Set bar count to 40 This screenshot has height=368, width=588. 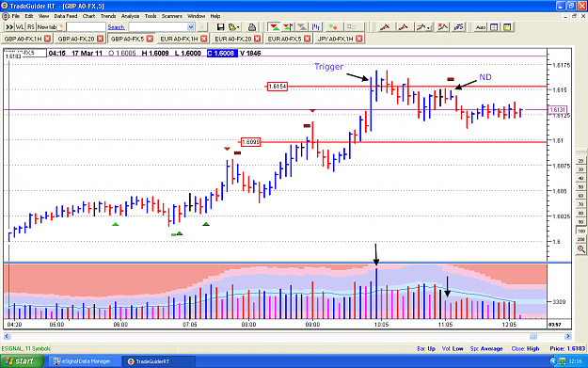tap(580, 178)
